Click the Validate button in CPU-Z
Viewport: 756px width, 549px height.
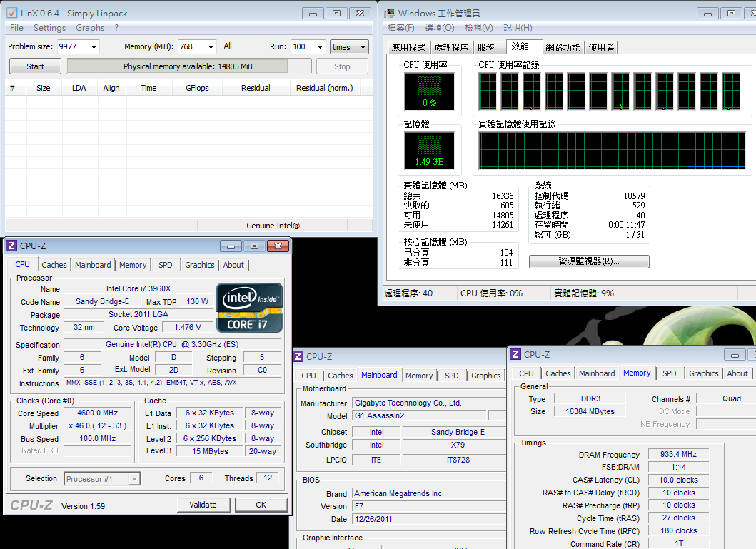203,505
